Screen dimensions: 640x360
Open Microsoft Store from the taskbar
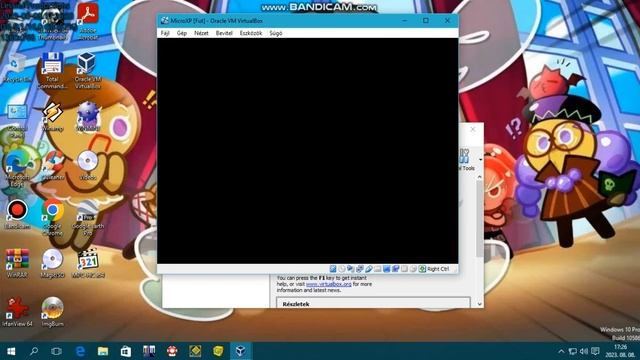pyautogui.click(x=126, y=351)
